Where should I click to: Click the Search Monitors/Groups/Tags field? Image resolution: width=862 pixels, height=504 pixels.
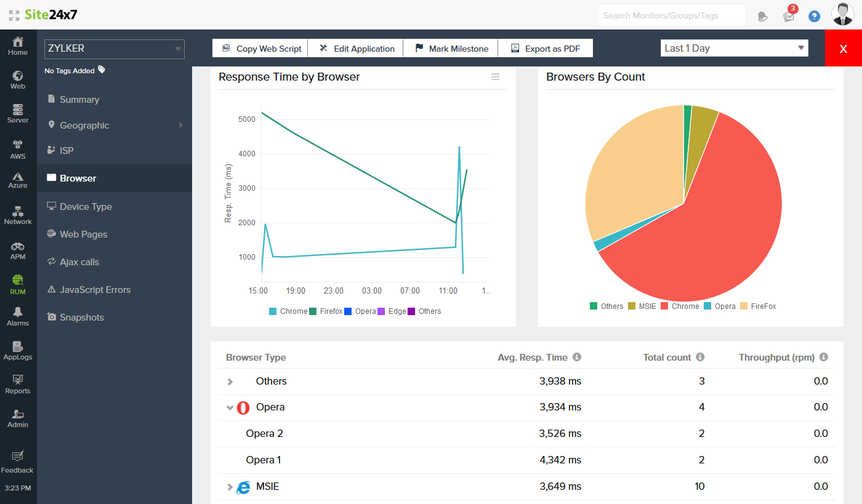point(672,15)
